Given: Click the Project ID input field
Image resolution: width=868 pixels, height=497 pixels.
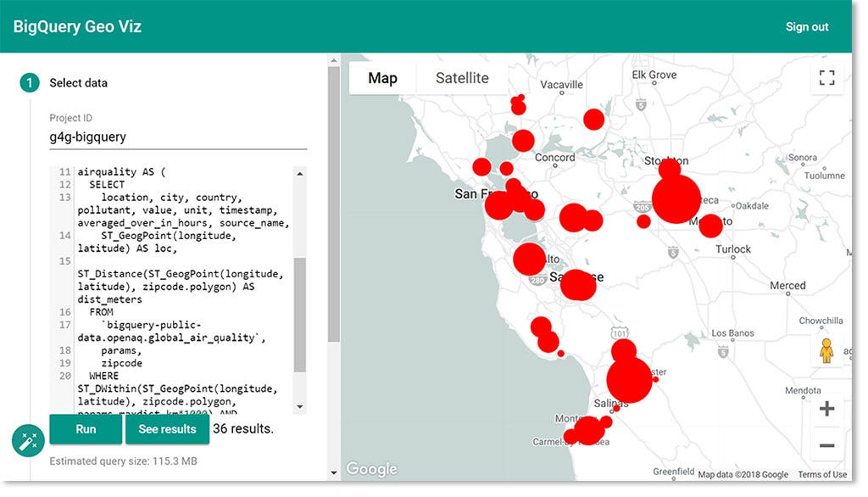Looking at the screenshot, I should click(178, 137).
